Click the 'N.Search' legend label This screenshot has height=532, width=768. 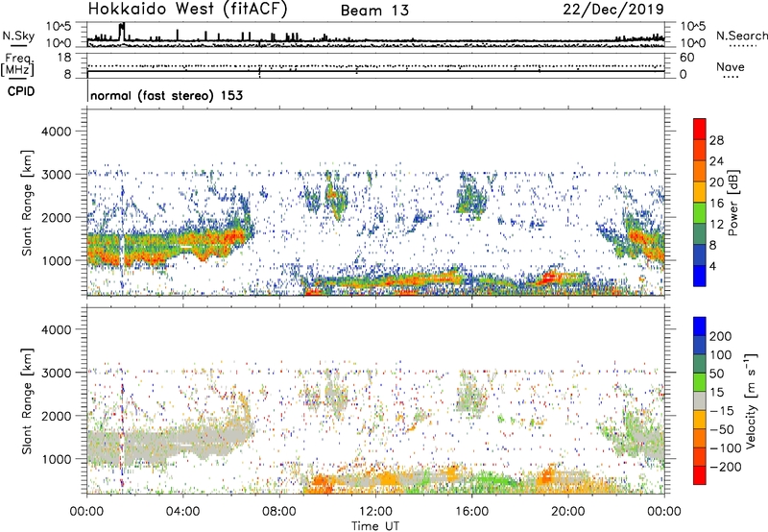tap(742, 36)
